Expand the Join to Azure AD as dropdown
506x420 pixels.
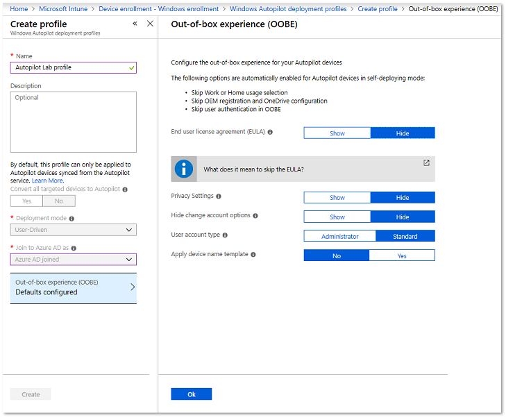74,260
